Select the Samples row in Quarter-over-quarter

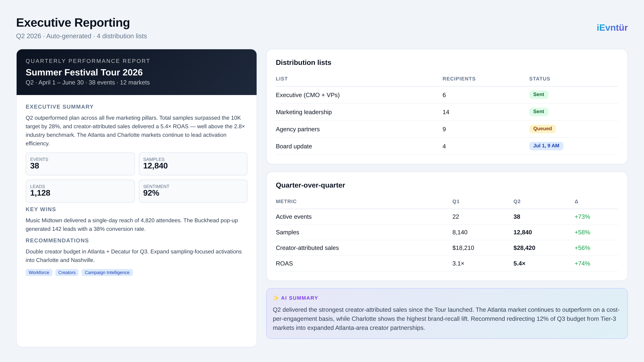[447, 232]
